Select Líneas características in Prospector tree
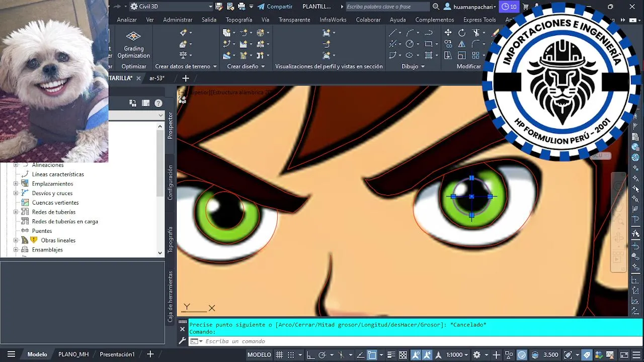The height and width of the screenshot is (362, 644). [58, 174]
